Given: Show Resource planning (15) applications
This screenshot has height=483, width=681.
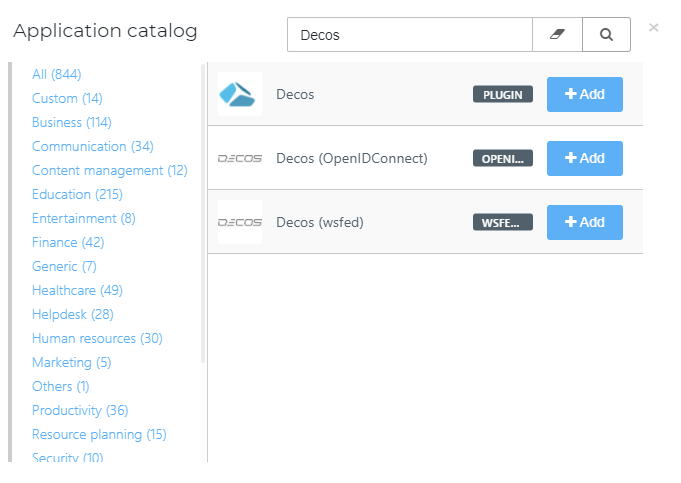Looking at the screenshot, I should (x=99, y=434).
